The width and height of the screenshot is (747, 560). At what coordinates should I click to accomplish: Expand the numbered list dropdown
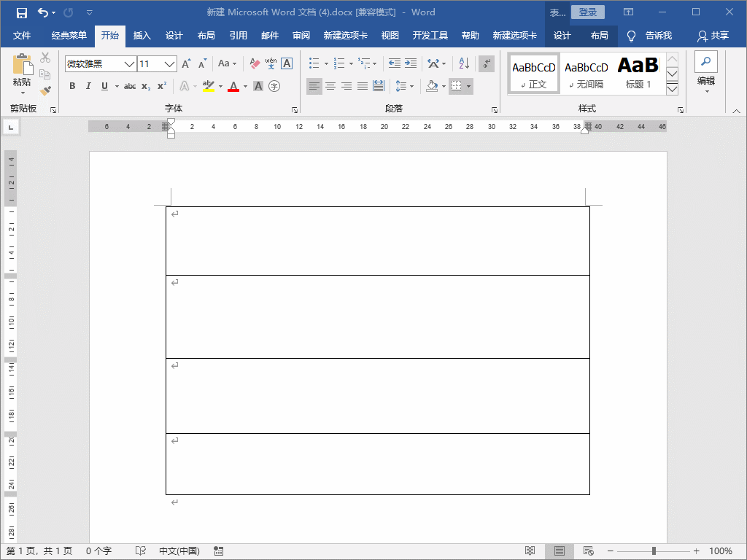(x=351, y=63)
